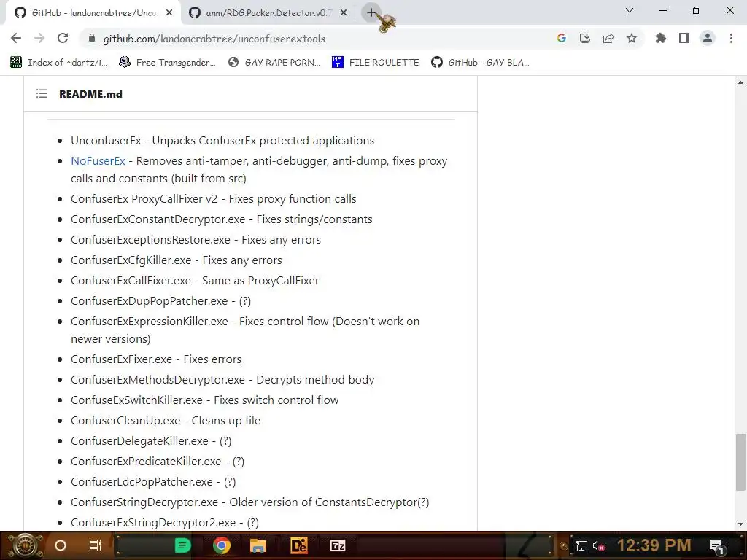
Task: Click muted volume tray icon
Action: [598, 545]
